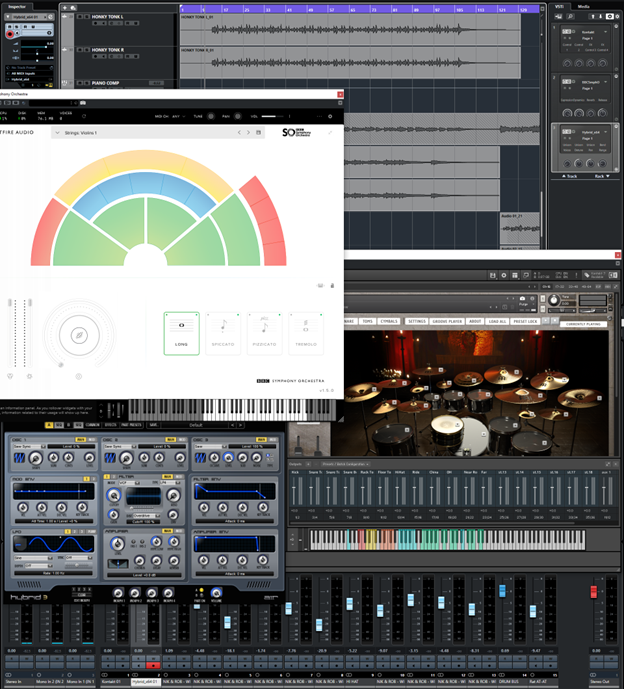Toggle Kontakt workspace layout icon

point(515,275)
